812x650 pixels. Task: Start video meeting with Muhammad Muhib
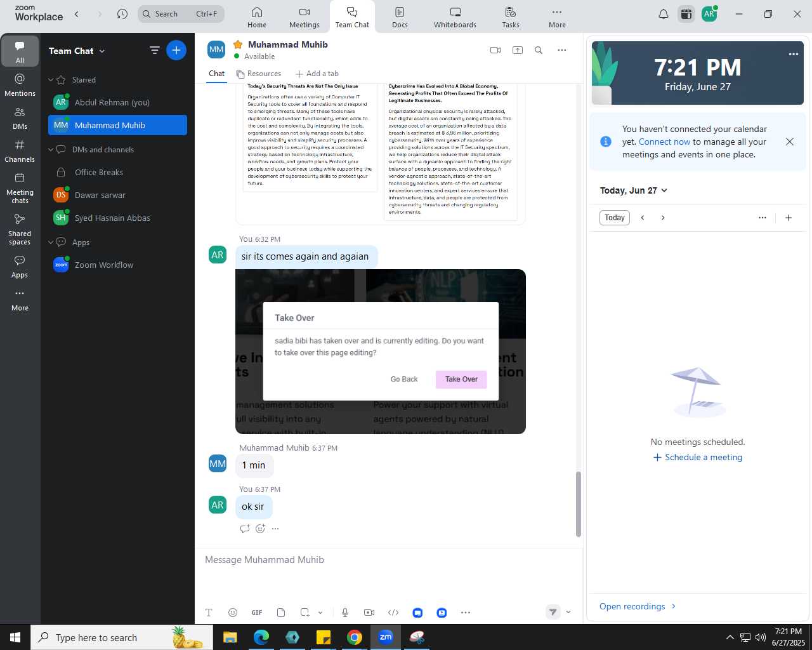point(495,50)
